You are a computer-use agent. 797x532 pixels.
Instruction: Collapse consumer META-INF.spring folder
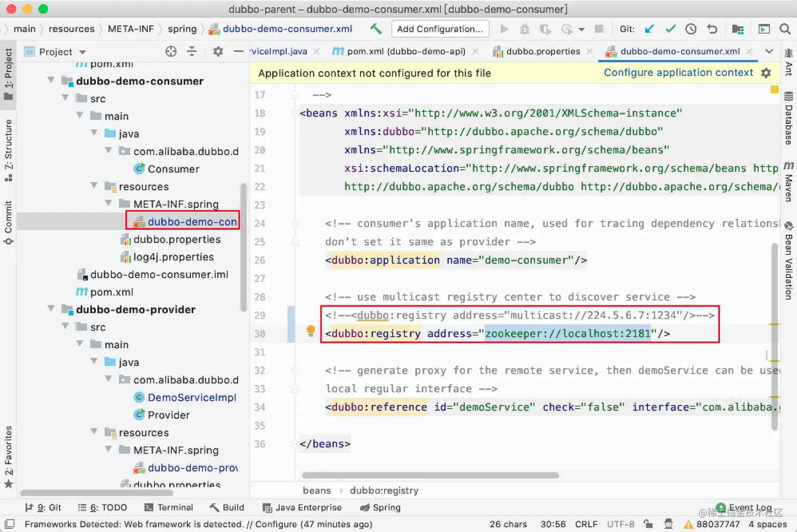tap(109, 204)
